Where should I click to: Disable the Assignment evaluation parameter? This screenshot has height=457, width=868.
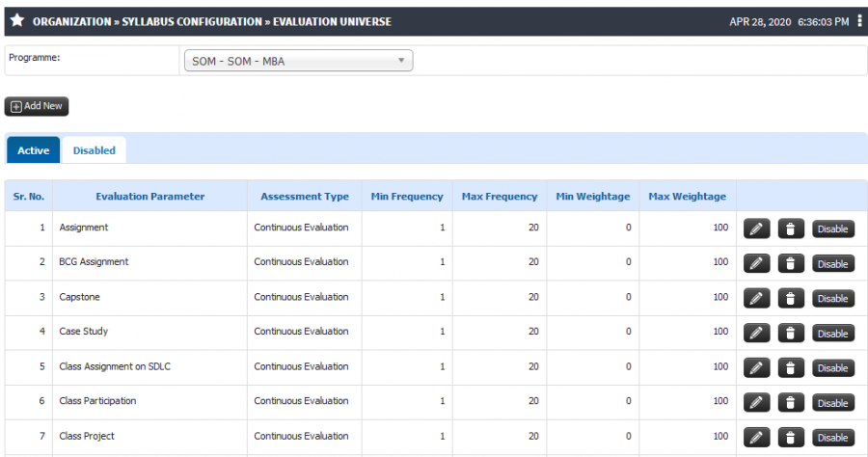(x=833, y=229)
